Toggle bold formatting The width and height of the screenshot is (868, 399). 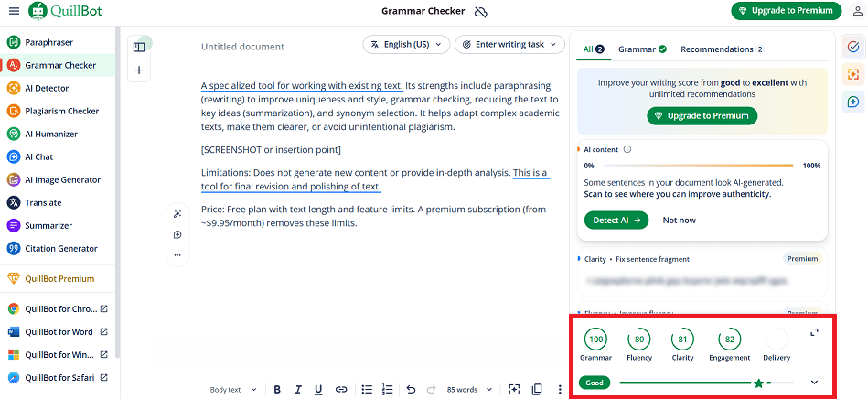click(277, 390)
